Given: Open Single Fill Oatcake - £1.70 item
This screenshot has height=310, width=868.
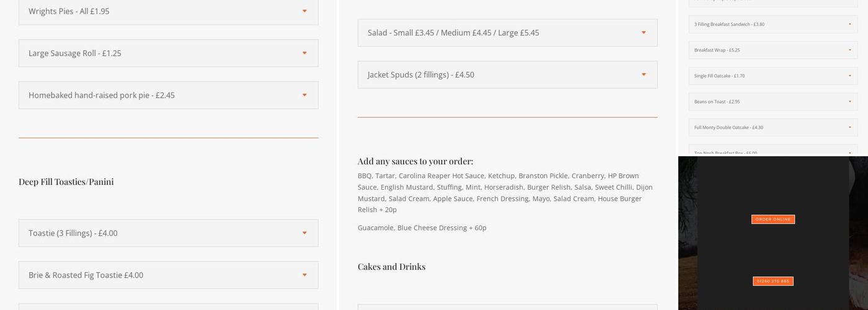Looking at the screenshot, I should point(773,76).
